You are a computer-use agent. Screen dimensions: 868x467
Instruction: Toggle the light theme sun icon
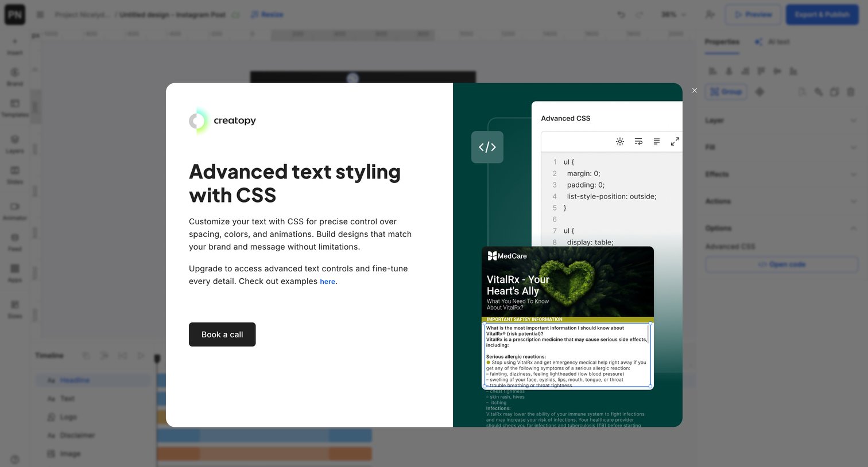point(620,141)
